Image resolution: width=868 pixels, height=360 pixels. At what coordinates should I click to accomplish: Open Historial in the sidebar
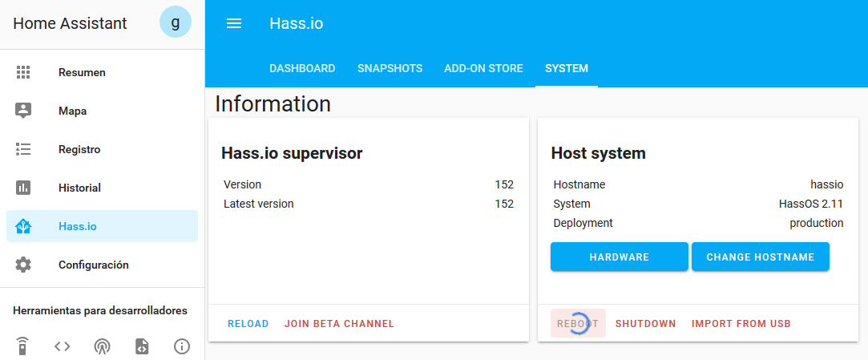point(102,188)
